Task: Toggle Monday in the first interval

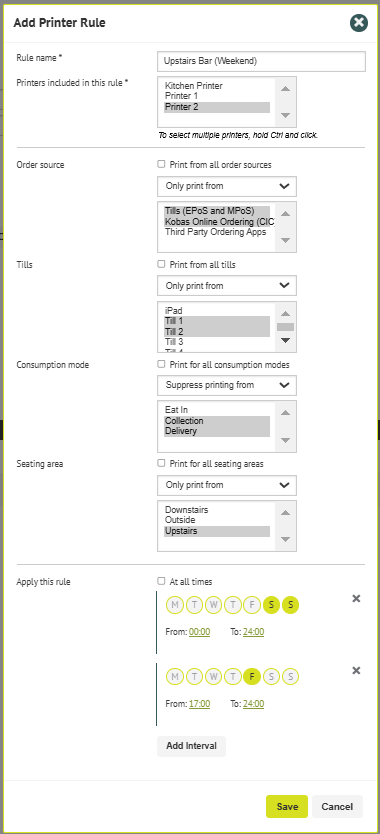Action: pyautogui.click(x=175, y=605)
